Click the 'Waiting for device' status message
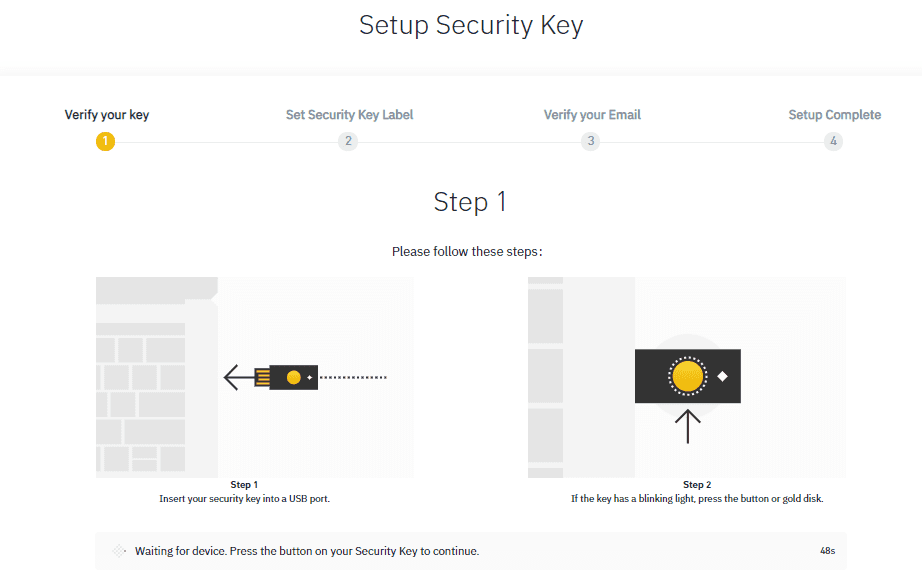The width and height of the screenshot is (922, 582). (x=307, y=551)
